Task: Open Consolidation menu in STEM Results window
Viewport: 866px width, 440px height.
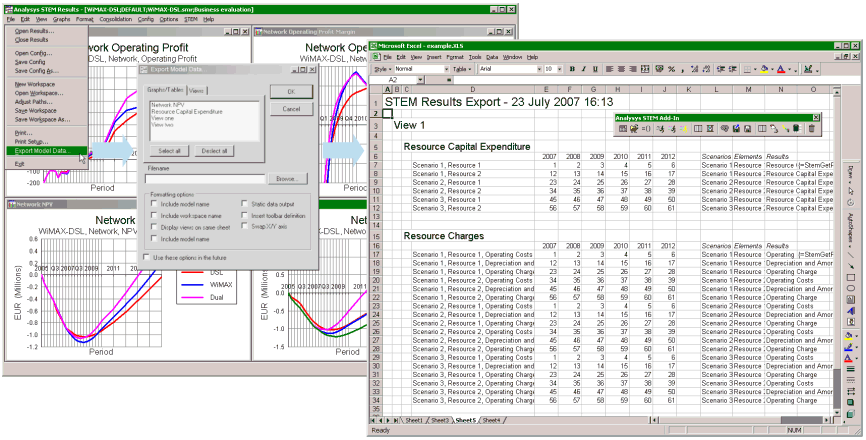Action: click(x=116, y=19)
